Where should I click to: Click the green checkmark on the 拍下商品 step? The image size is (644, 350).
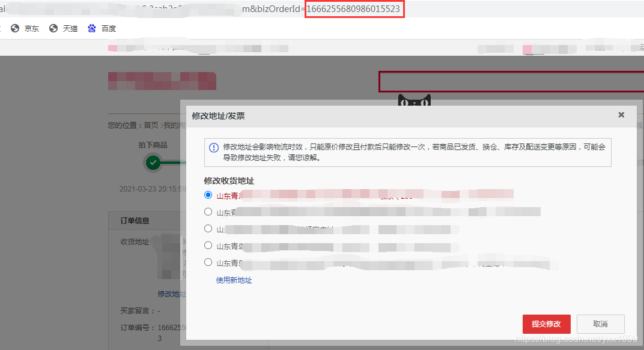coord(152,161)
